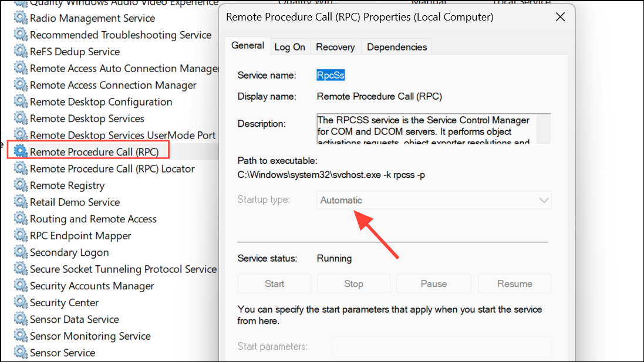Open the Dependencies tab

pyautogui.click(x=397, y=47)
